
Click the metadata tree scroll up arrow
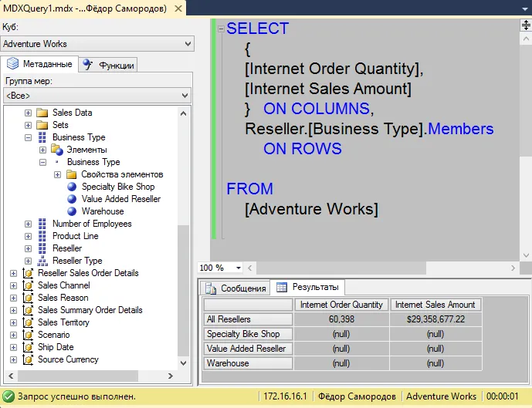point(183,113)
